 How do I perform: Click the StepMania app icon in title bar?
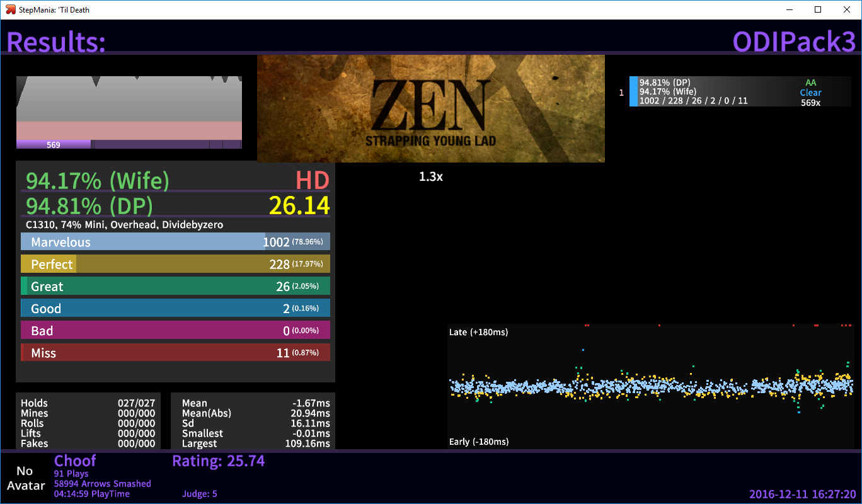(10, 9)
